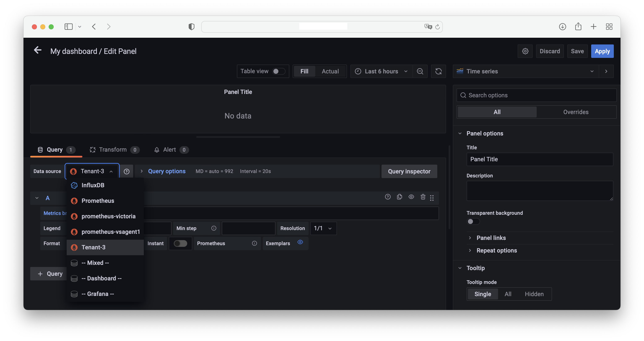Select Actual display mode
644x341 pixels.
(x=330, y=71)
